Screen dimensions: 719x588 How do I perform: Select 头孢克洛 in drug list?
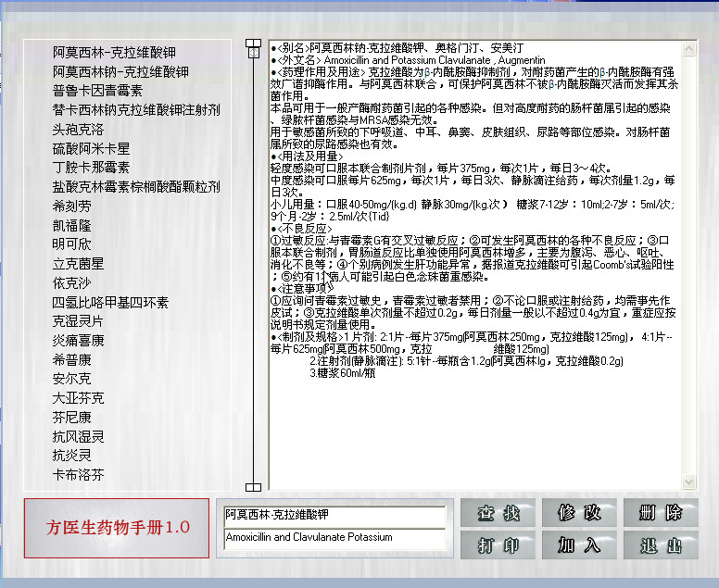(x=78, y=130)
